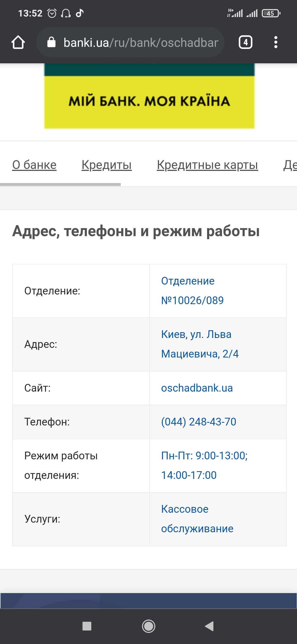Switch to the О банке tab
Screen dimensions: 297x644
pos(34,165)
